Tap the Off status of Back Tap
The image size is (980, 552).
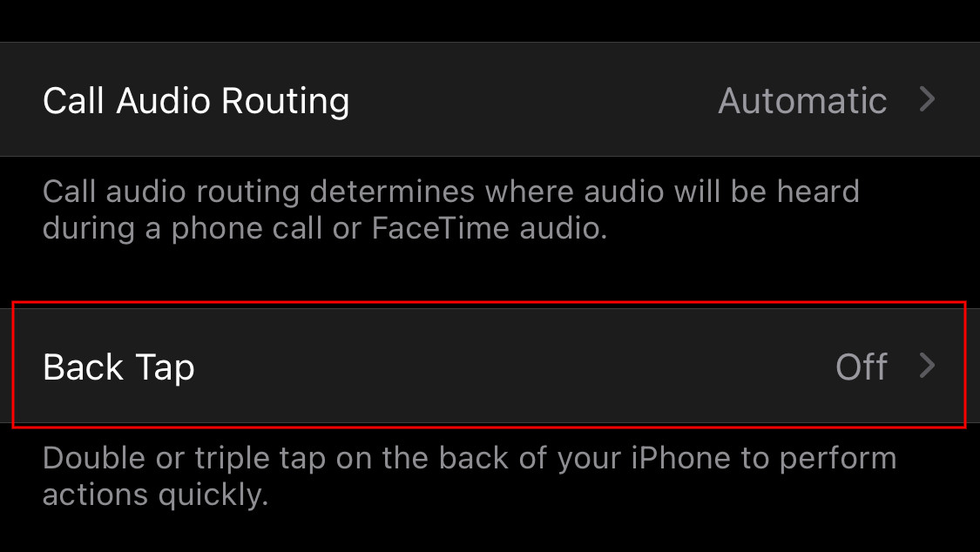[x=862, y=367]
